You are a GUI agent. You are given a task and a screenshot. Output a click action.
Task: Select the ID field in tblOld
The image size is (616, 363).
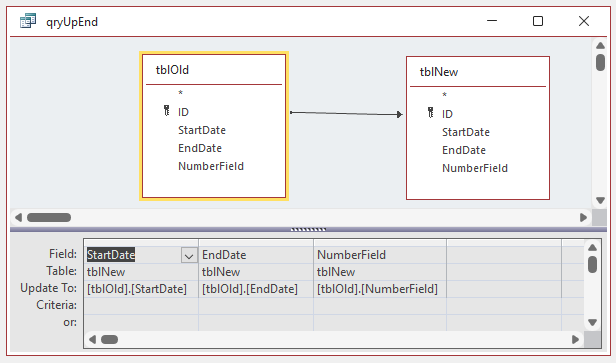click(x=183, y=112)
